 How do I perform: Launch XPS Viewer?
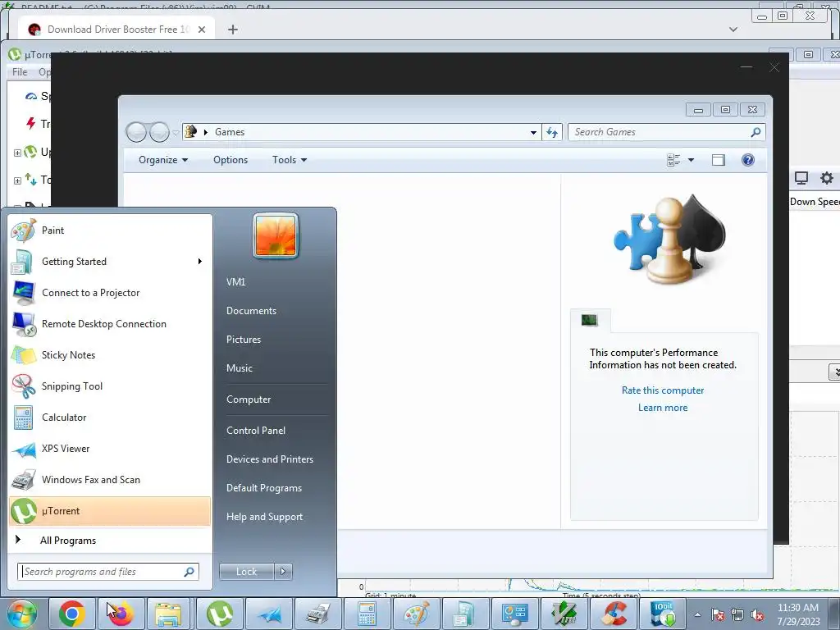pos(110,449)
